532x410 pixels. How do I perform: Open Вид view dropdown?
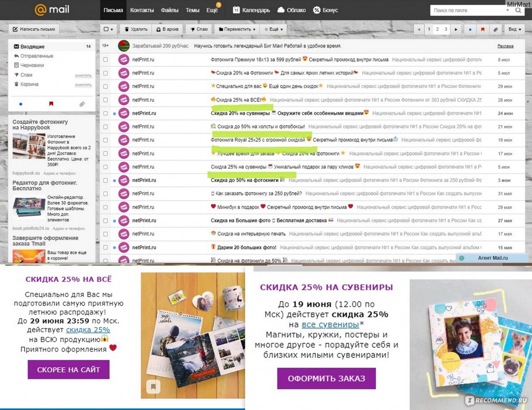[x=515, y=29]
